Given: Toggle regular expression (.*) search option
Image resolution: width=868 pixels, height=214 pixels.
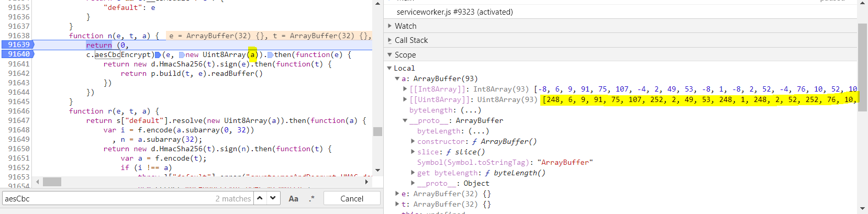Looking at the screenshot, I should tap(312, 198).
